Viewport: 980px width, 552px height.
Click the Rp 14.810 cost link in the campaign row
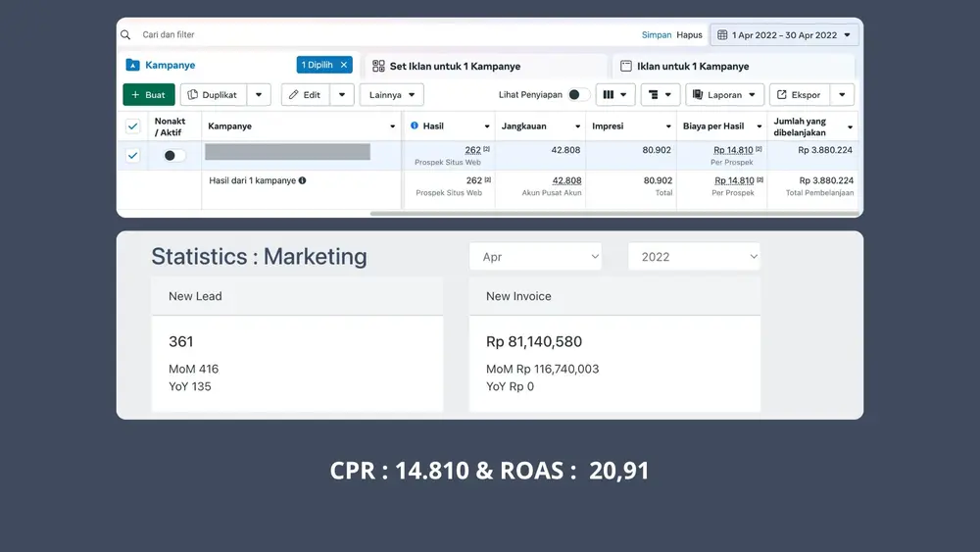(733, 150)
